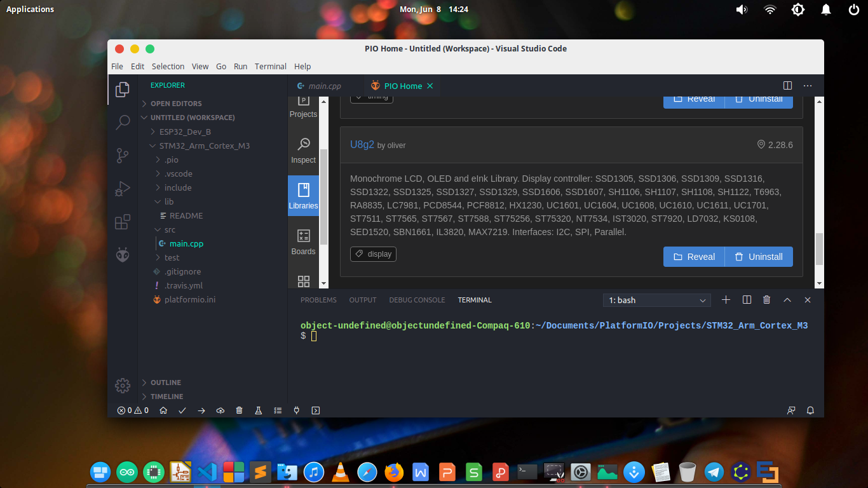This screenshot has height=488, width=868.
Task: Open PIO Home from the status bar
Action: point(163,410)
